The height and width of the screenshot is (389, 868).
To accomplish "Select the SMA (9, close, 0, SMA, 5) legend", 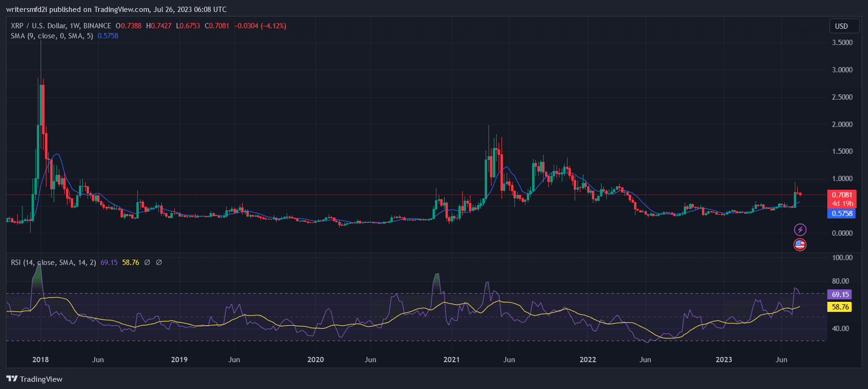I will 52,36.
